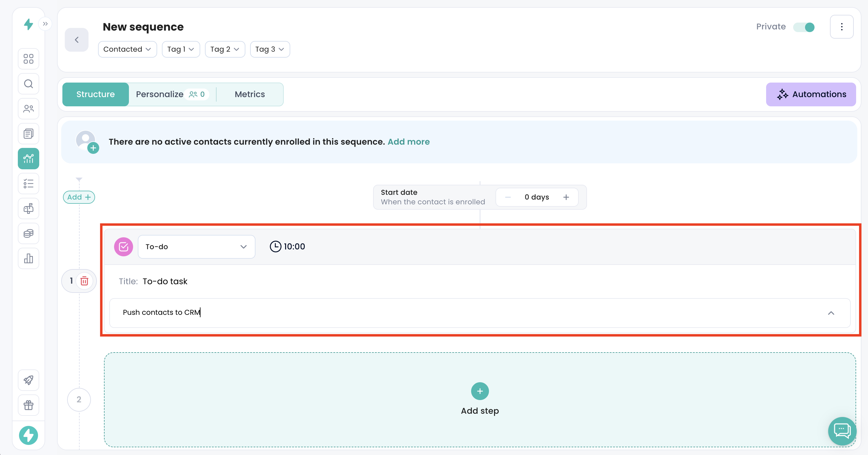The width and height of the screenshot is (868, 455).
Task: Open the contacts people icon in sidebar
Action: [x=29, y=109]
